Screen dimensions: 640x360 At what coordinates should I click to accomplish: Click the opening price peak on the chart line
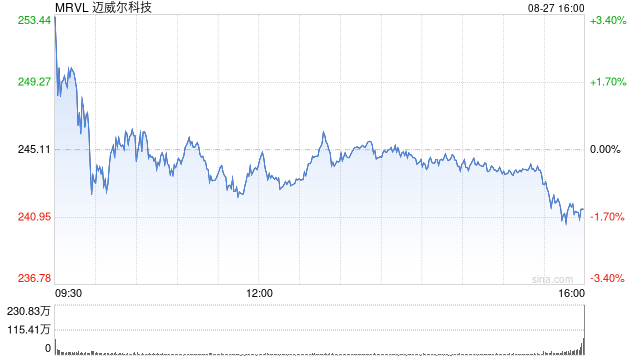pos(55,18)
